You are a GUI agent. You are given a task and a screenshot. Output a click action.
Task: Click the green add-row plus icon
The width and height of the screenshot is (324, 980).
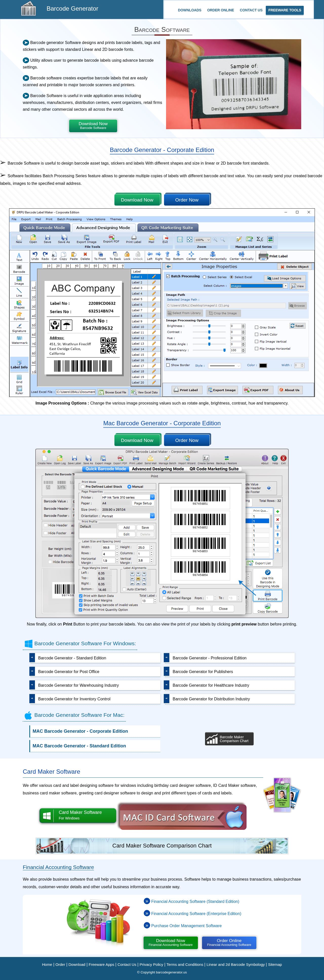coord(277,512)
